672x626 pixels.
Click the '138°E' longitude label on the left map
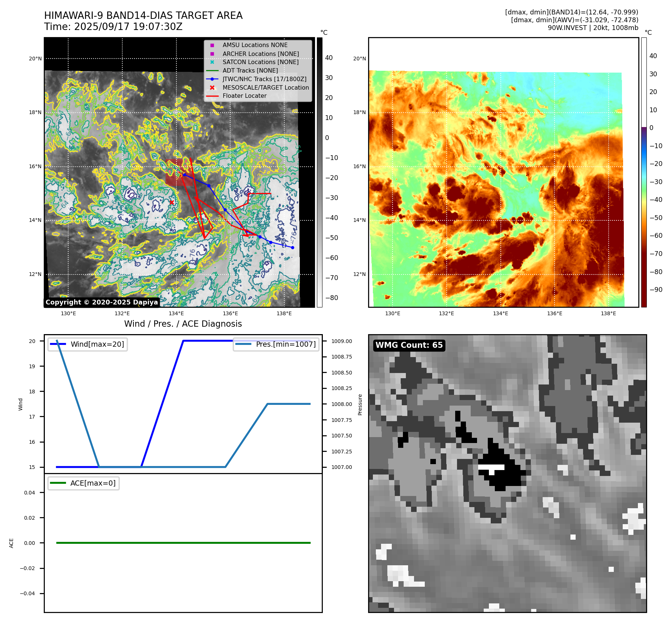pyautogui.click(x=284, y=313)
